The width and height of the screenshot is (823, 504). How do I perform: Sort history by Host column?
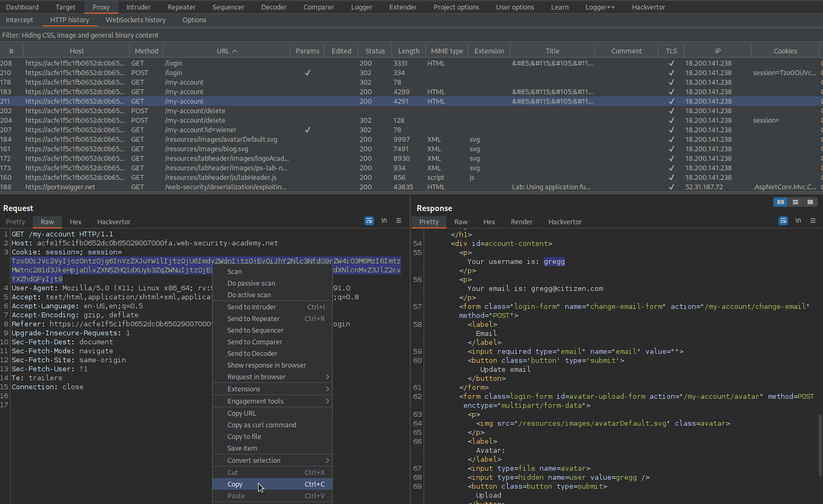(x=77, y=51)
